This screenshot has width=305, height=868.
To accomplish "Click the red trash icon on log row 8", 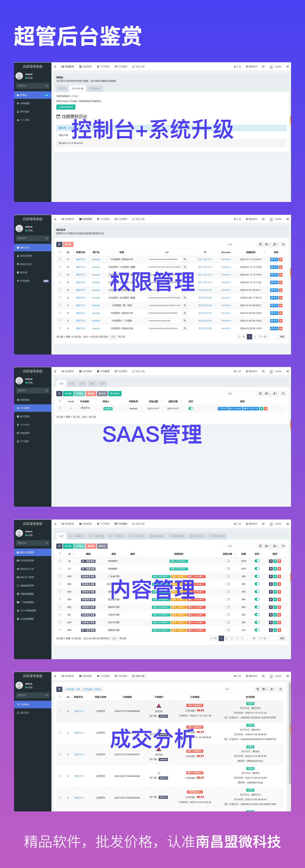I will coord(281,328).
